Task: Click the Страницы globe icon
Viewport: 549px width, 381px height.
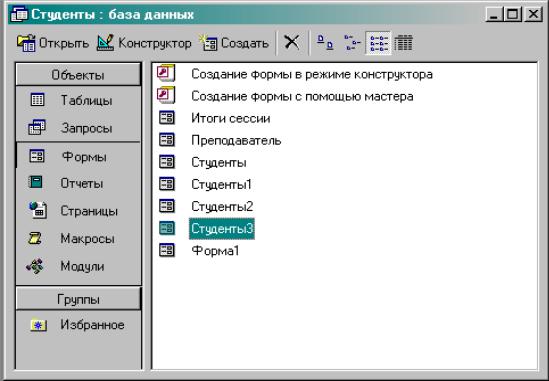Action: tap(37, 210)
